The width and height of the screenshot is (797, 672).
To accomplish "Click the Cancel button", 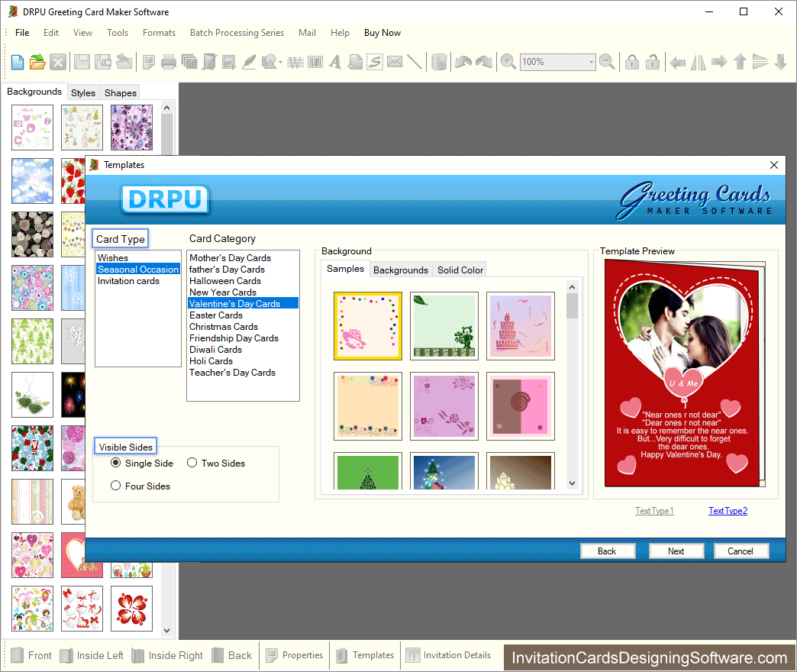I will pyautogui.click(x=741, y=551).
